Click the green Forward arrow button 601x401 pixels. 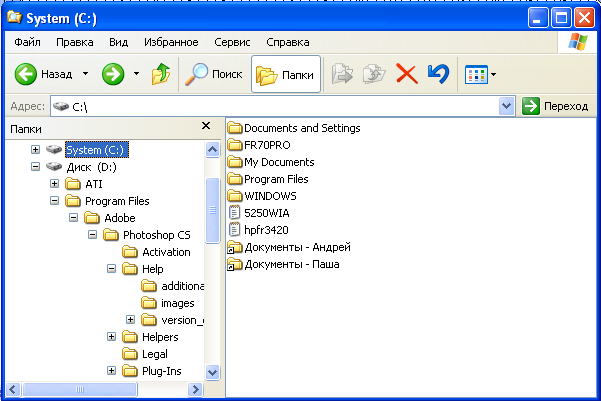coord(113,74)
